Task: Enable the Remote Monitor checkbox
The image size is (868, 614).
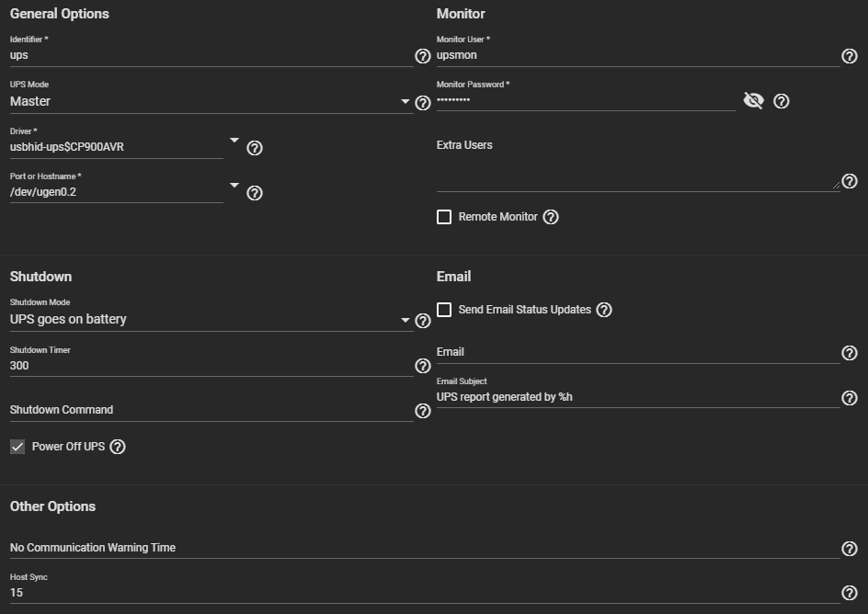Action: click(x=444, y=217)
